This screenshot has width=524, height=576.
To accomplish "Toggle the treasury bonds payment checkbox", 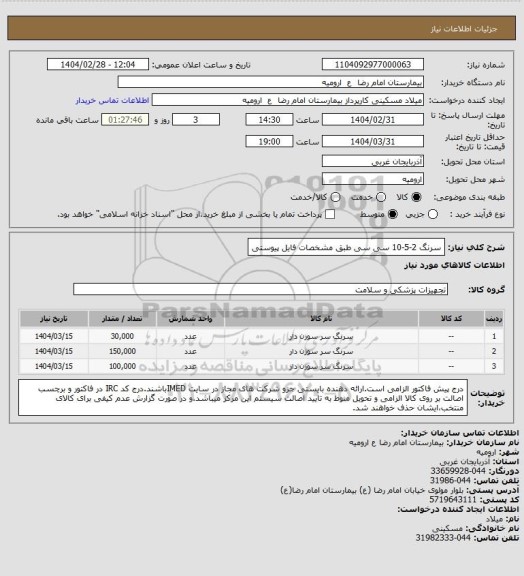I will click(330, 214).
